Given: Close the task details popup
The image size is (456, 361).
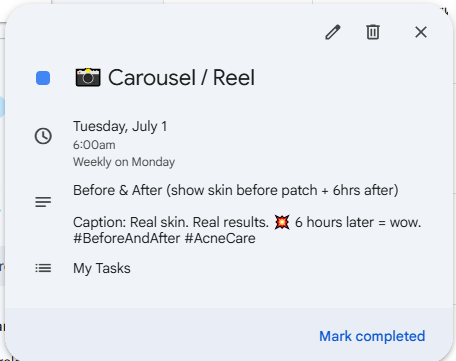Looking at the screenshot, I should (x=421, y=32).
